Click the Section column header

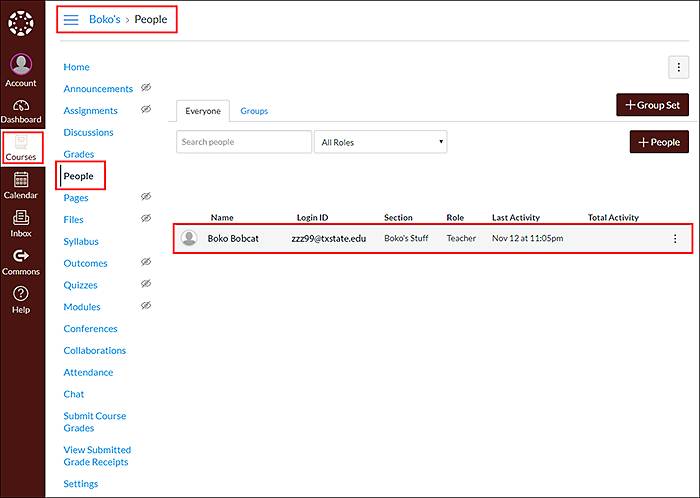point(398,218)
